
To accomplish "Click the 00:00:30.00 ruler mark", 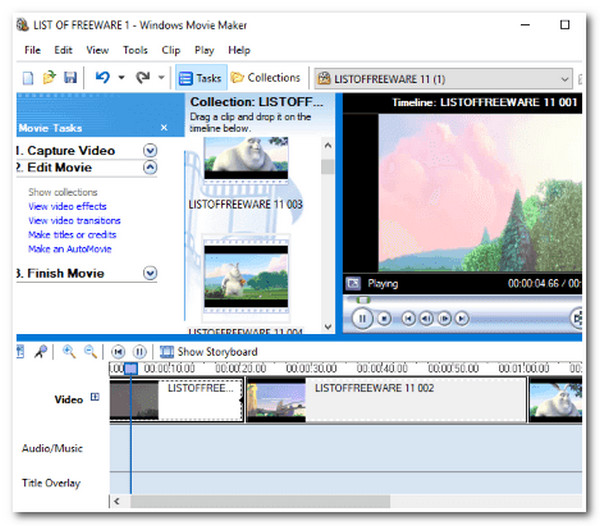I will [311, 368].
